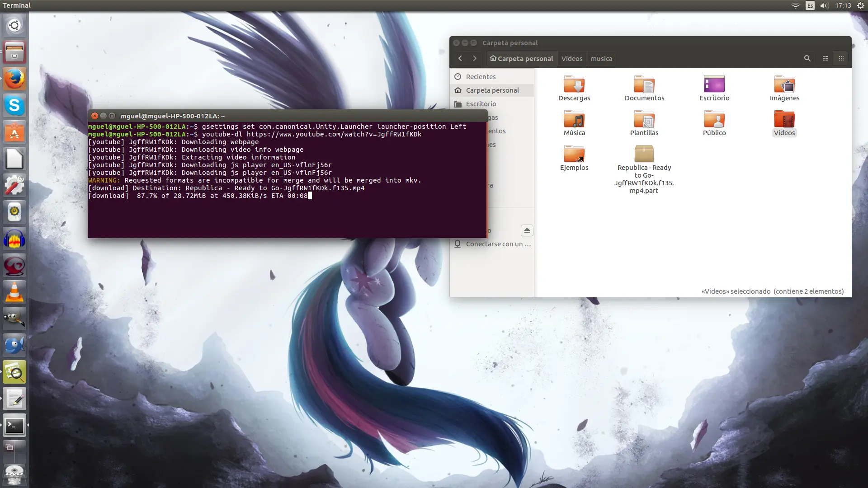
Task: Open Audacity from the launcher
Action: 14,239
